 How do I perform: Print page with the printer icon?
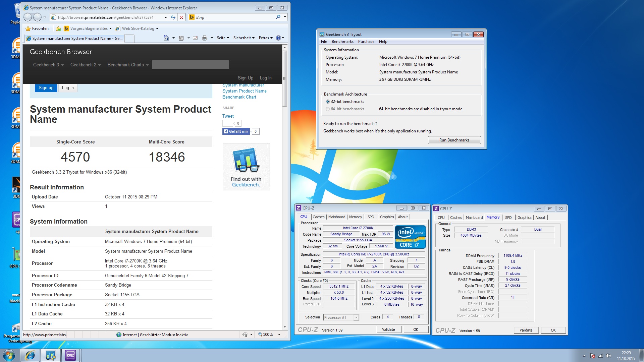point(205,38)
